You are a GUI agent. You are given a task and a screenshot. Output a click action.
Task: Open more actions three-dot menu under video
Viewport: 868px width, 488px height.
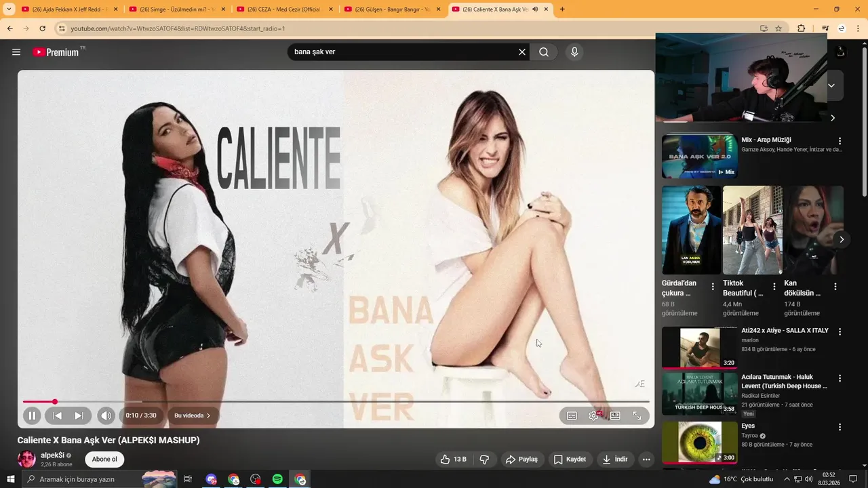tap(646, 459)
